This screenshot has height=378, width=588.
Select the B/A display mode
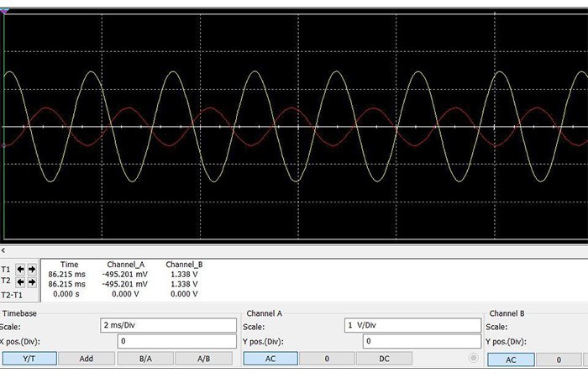(x=145, y=359)
